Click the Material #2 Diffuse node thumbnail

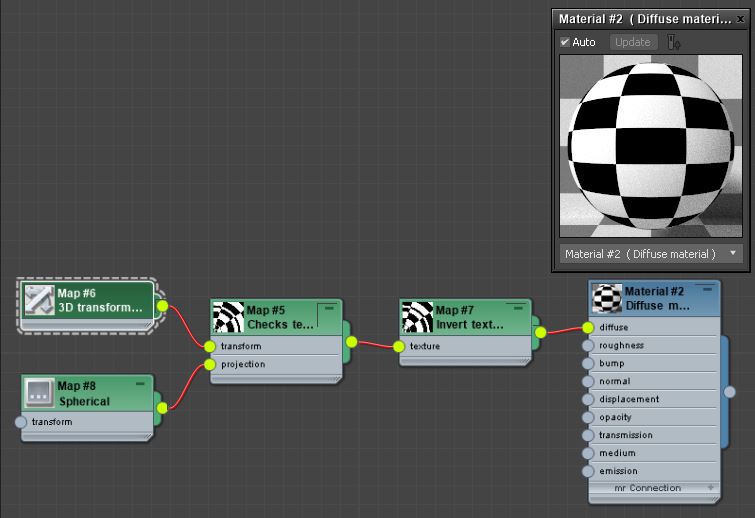pos(607,299)
